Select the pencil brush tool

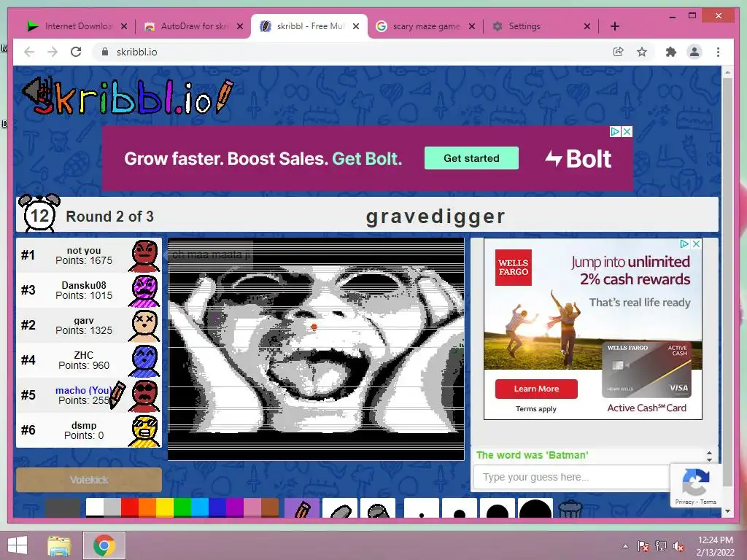tap(301, 508)
